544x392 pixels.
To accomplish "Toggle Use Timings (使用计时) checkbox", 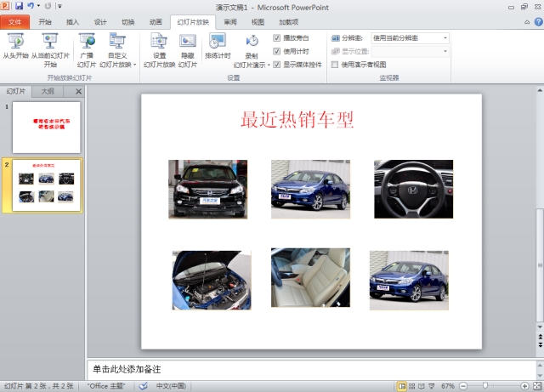I will (277, 51).
